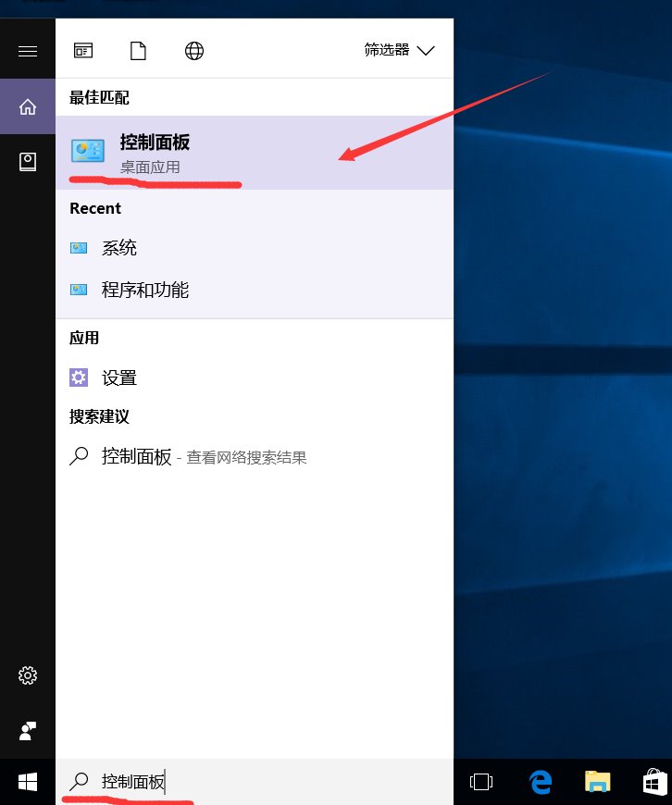Screen dimensions: 672x805
Task: Launch Microsoft Edge from the taskbar
Action: 541,782
